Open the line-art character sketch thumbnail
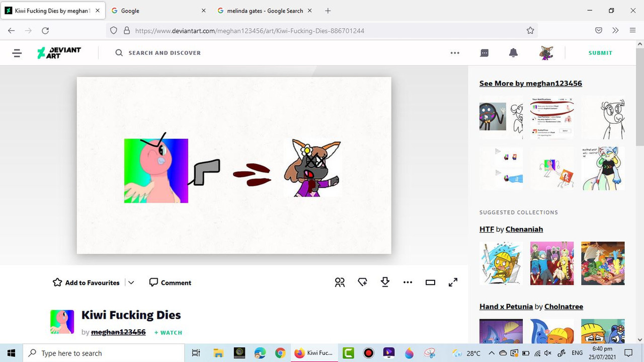 pyautogui.click(x=603, y=117)
